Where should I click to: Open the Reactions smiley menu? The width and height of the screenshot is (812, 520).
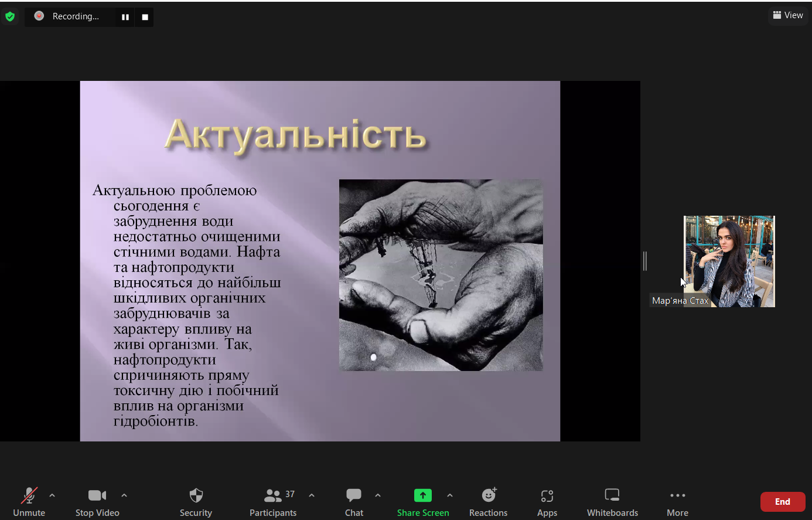click(x=488, y=502)
